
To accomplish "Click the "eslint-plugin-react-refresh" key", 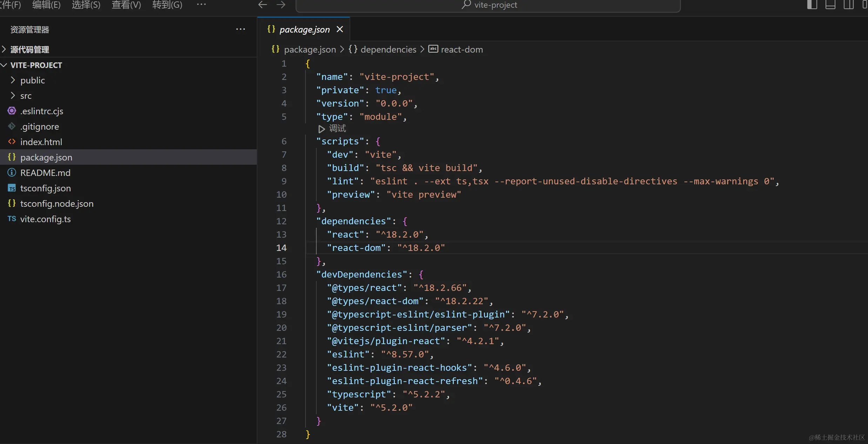I will coord(405,381).
